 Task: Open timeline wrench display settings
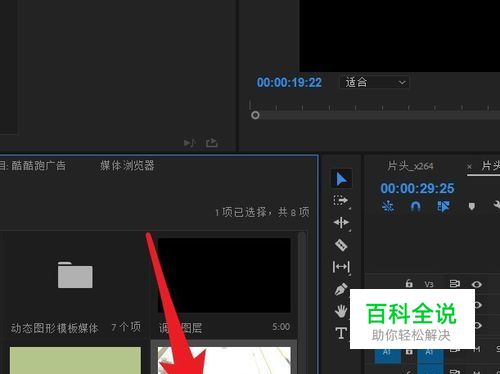pyautogui.click(x=496, y=205)
